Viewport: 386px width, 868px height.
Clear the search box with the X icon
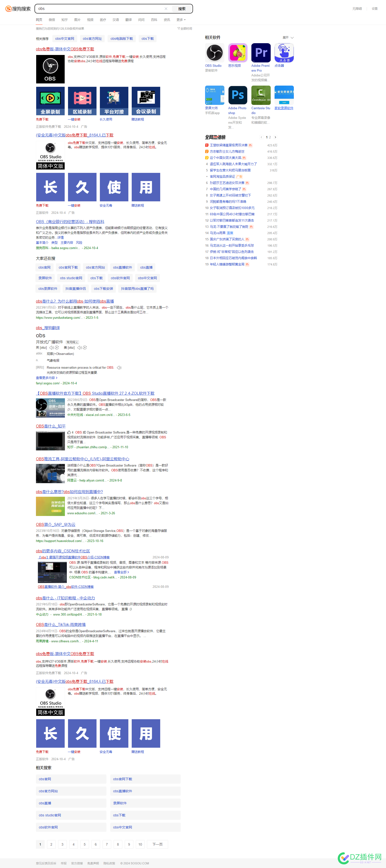[166, 9]
